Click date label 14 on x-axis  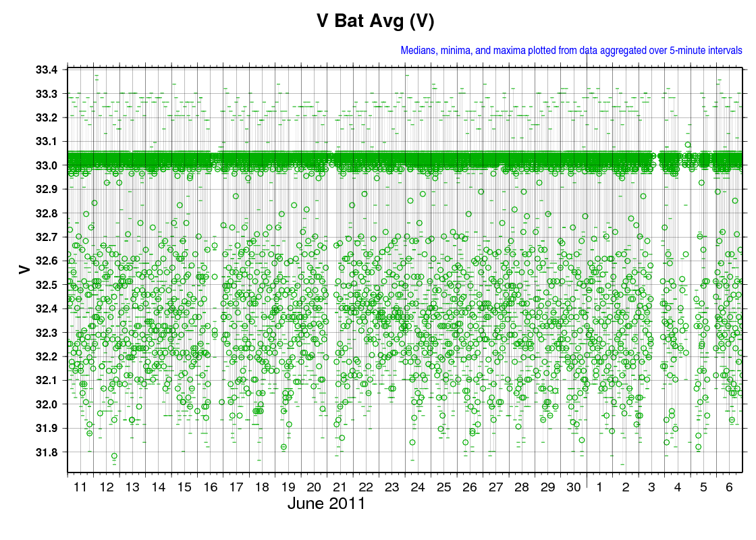click(x=159, y=487)
